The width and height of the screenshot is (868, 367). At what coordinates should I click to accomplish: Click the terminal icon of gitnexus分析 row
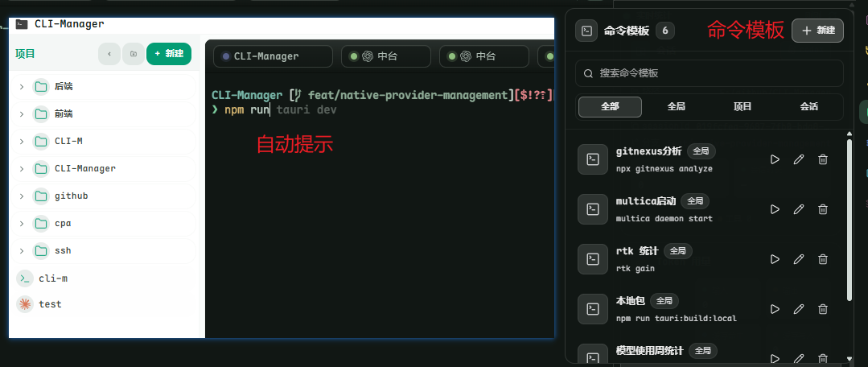click(x=593, y=159)
